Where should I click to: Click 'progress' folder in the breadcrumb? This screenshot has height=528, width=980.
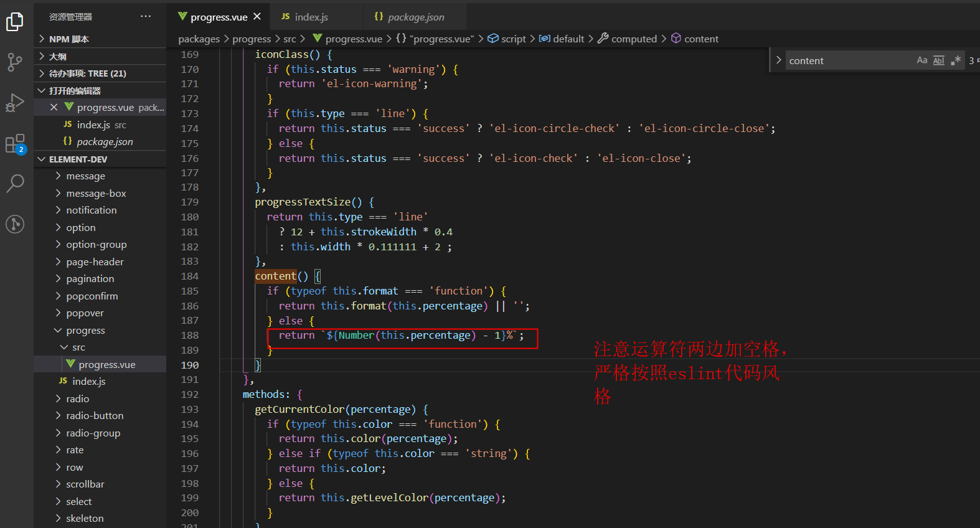point(252,39)
